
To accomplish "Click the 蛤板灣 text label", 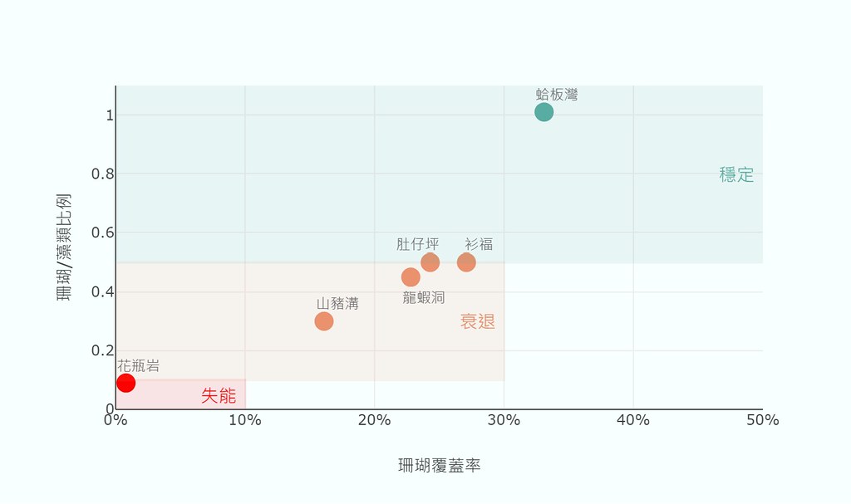I will point(557,95).
